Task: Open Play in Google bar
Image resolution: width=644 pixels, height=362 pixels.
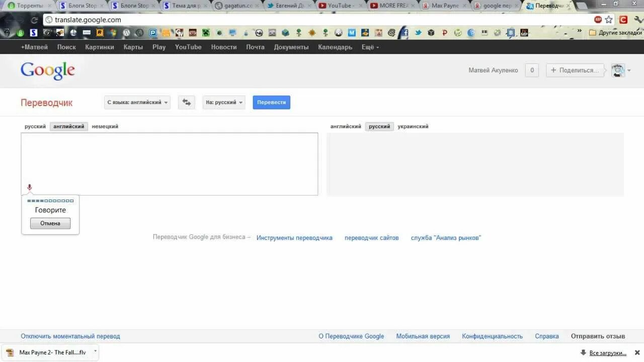Action: tap(159, 47)
